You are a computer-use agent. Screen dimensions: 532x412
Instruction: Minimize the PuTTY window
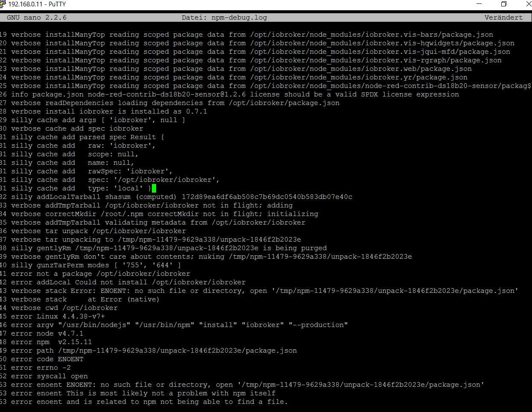[480, 4]
